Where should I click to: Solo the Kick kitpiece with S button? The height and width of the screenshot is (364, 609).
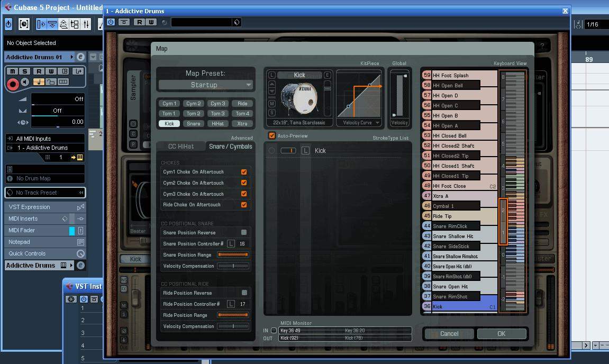272,113
